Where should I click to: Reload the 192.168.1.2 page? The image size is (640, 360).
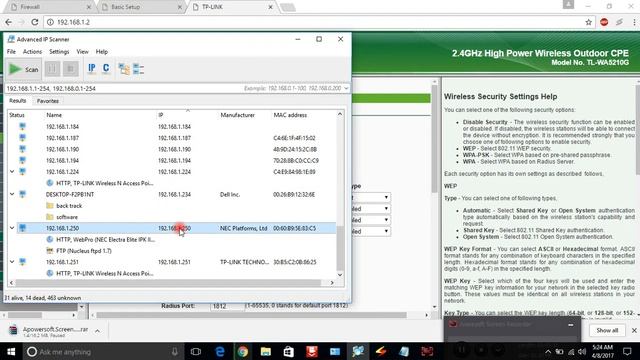pyautogui.click(x=35, y=22)
